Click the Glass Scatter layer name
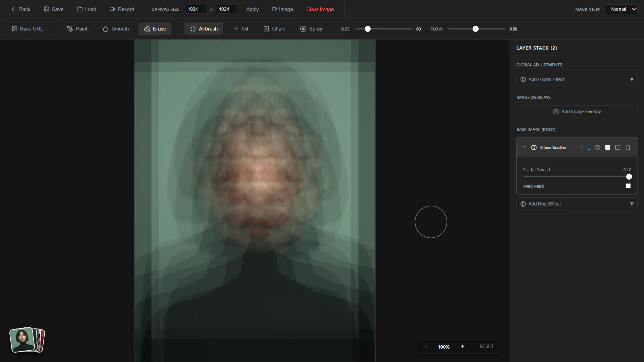The image size is (644, 362). [553, 147]
